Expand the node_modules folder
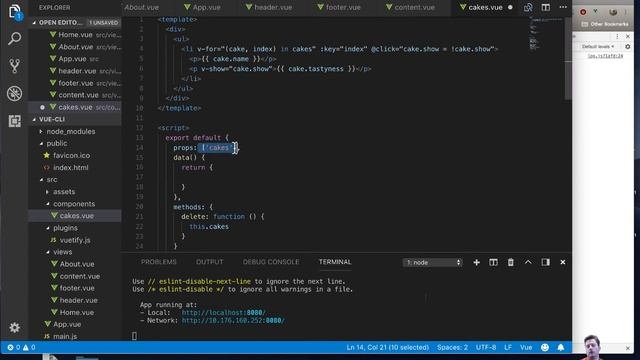 [41, 131]
